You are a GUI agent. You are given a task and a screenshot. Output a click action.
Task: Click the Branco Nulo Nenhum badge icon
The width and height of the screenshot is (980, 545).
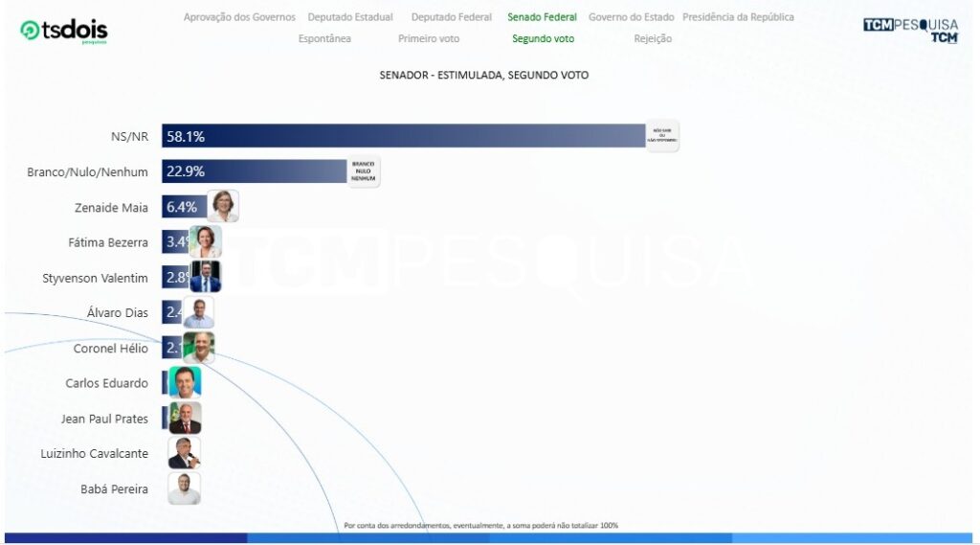(364, 172)
